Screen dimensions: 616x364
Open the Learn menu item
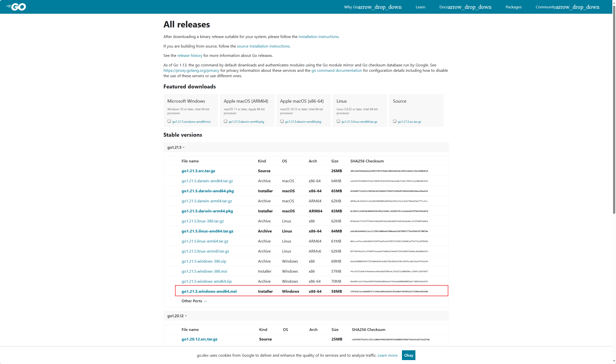pos(420,7)
